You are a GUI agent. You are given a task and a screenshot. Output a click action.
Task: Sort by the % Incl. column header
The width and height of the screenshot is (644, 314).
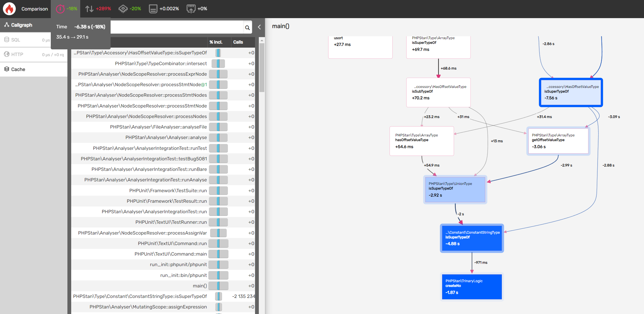[216, 42]
